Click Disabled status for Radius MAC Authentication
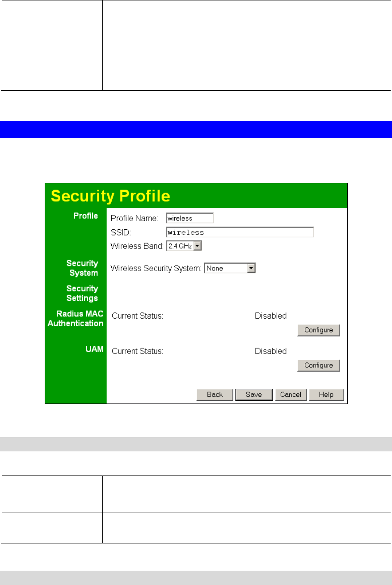This screenshot has width=392, height=585. click(x=271, y=316)
